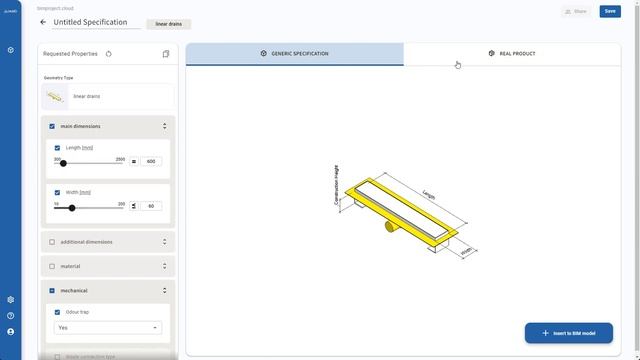Viewport: 640px width, 360px height.
Task: Click the linear drains geometry thumbnail
Action: pyautogui.click(x=55, y=97)
